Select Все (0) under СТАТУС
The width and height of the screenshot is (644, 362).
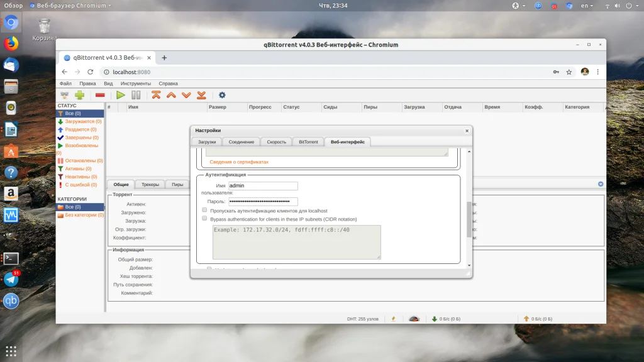tap(80, 113)
